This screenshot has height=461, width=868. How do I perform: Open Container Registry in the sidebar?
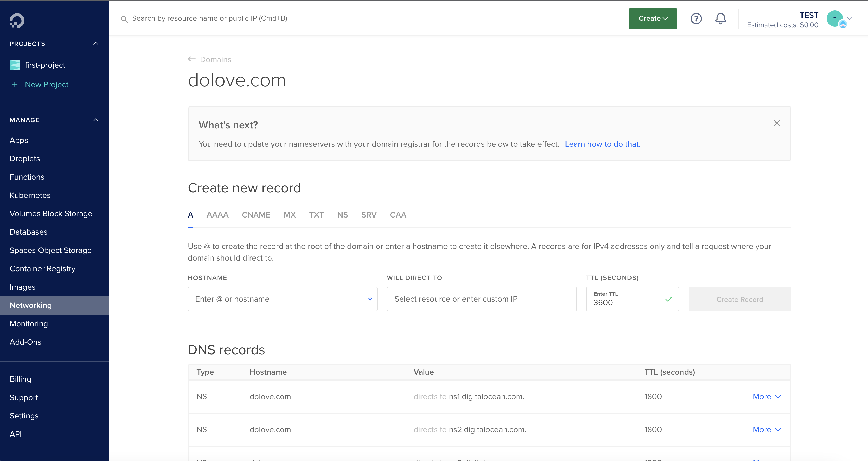43,269
